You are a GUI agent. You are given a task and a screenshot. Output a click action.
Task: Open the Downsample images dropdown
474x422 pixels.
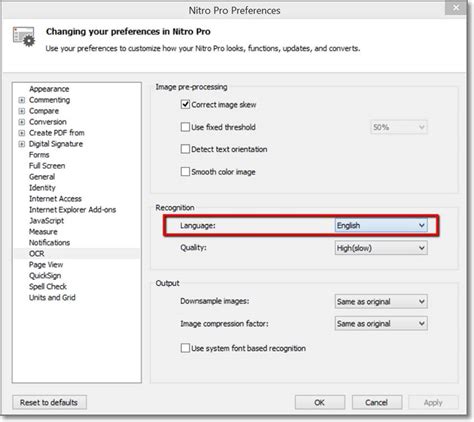pyautogui.click(x=381, y=301)
